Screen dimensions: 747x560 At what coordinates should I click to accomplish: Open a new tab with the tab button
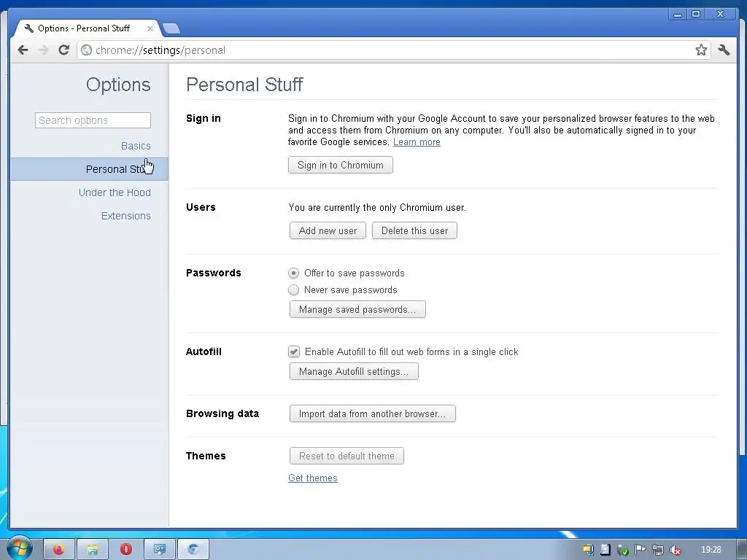tap(171, 29)
